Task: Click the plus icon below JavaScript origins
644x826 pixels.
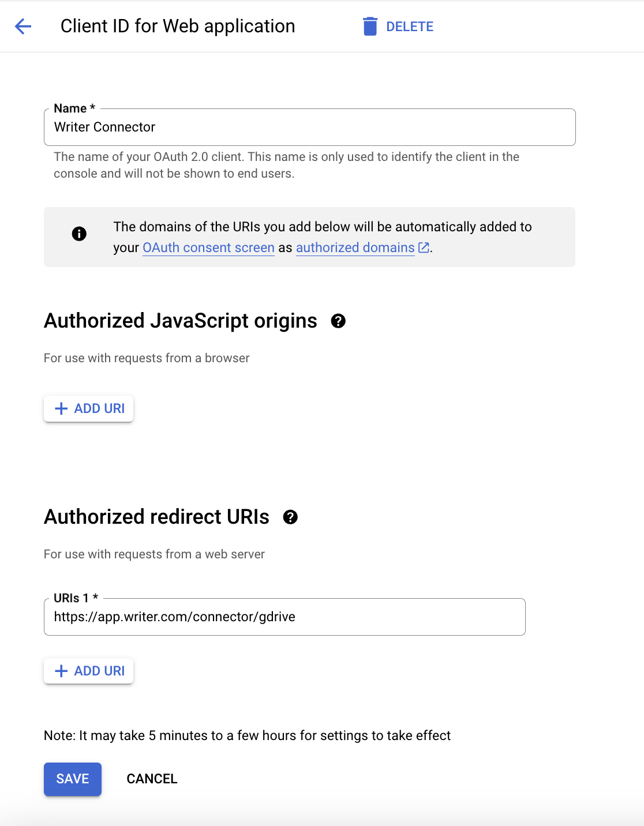Action: point(61,408)
